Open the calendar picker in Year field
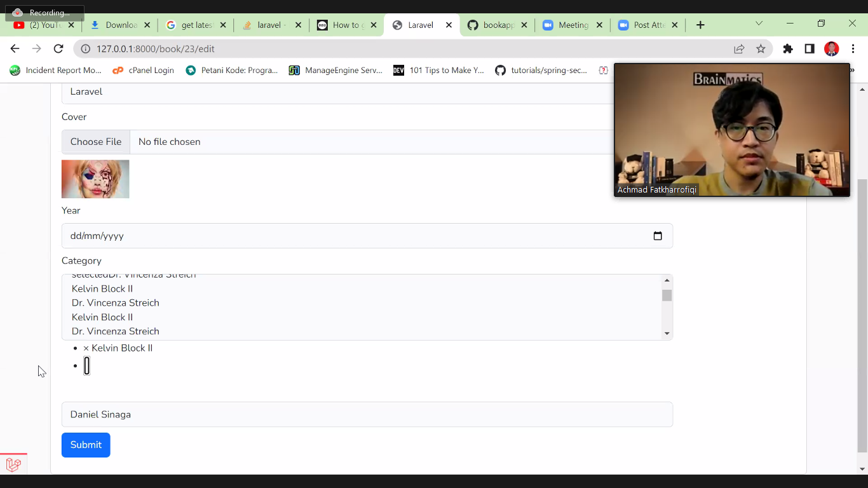Screen dimensions: 868x488 [658, 236]
